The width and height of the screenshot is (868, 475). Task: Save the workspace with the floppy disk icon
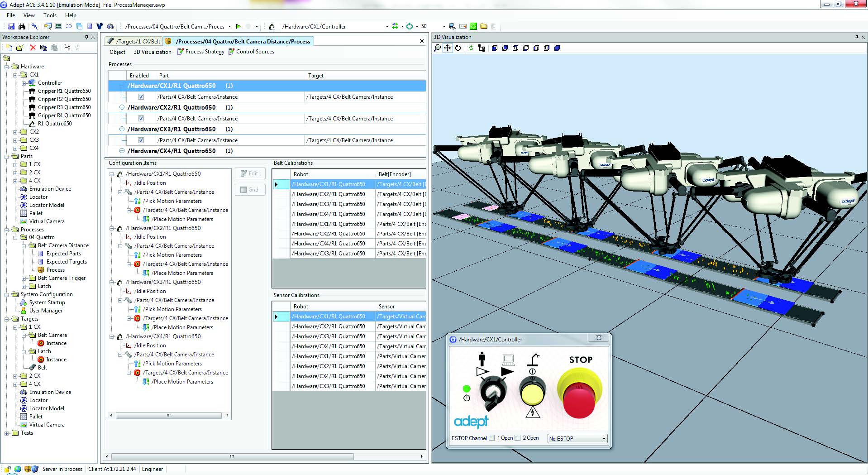(x=11, y=26)
